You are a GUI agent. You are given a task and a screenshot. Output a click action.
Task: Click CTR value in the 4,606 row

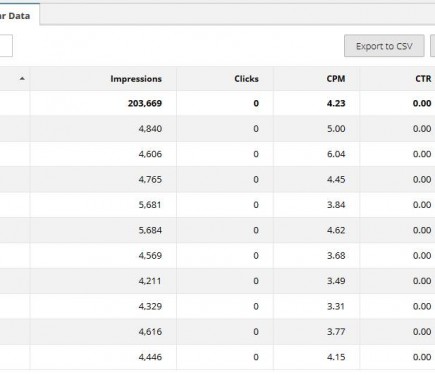click(x=422, y=154)
